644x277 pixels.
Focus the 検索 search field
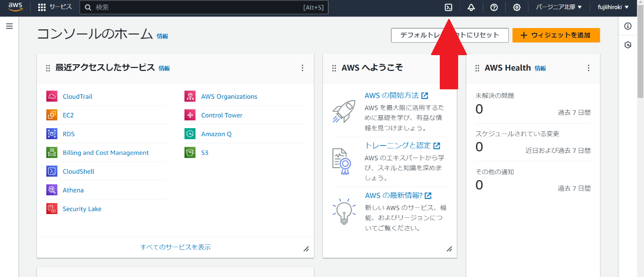204,7
